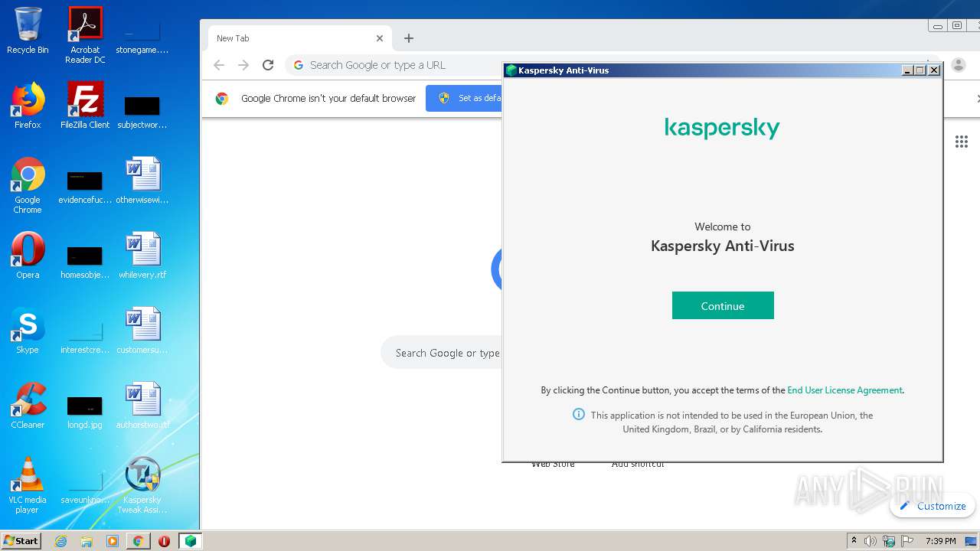Select the longd.jpg file on the desktop
This screenshot has width=980, height=551.
point(85,412)
